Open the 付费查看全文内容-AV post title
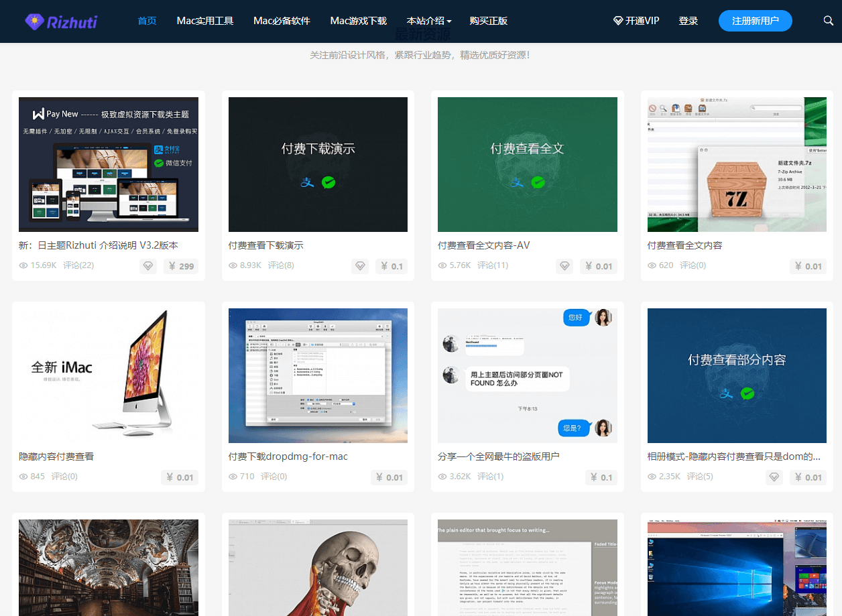Screen dimensions: 842x616 (x=484, y=245)
